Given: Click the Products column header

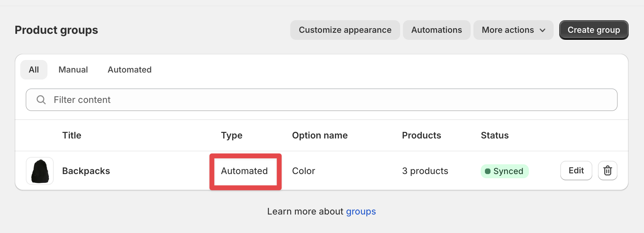Looking at the screenshot, I should click(421, 135).
